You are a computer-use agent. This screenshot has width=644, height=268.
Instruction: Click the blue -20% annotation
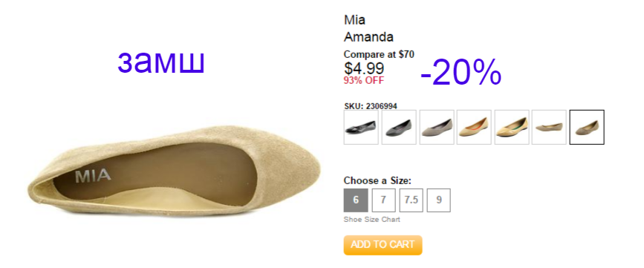tap(461, 72)
